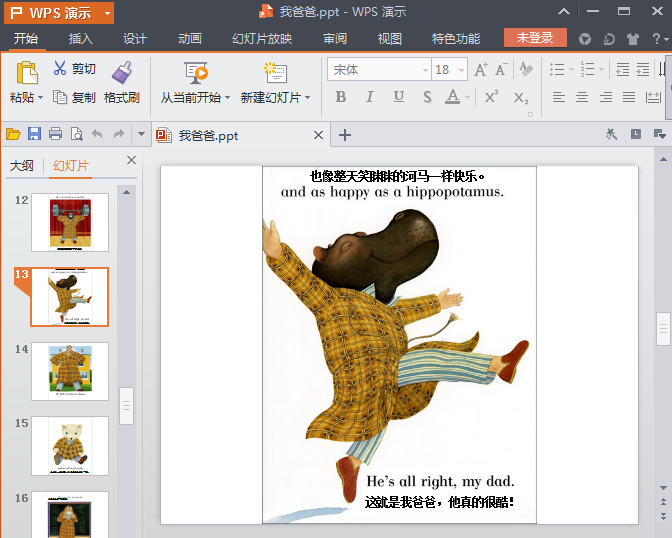Click the superscript x² icon
The image size is (672, 538).
click(x=491, y=97)
